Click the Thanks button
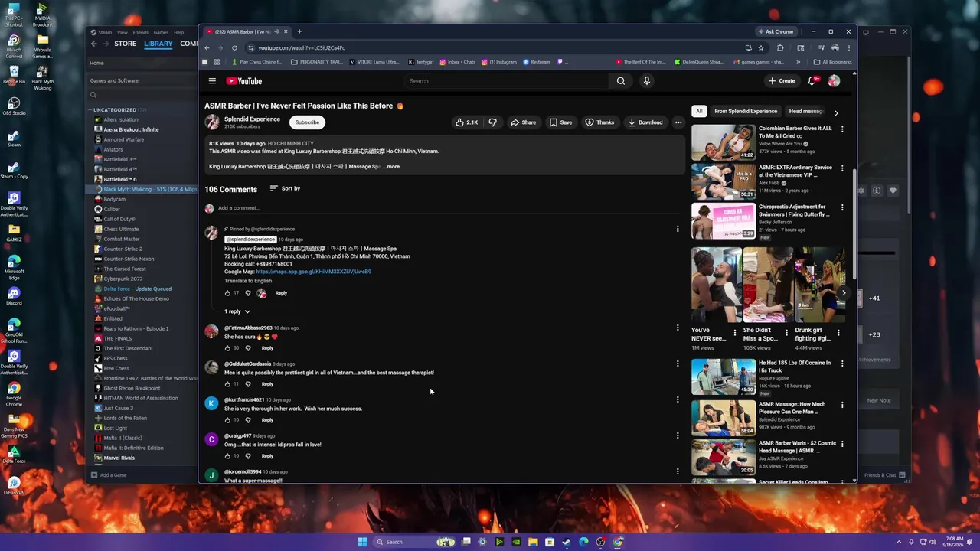Viewport: 980px width, 551px height. 599,122
